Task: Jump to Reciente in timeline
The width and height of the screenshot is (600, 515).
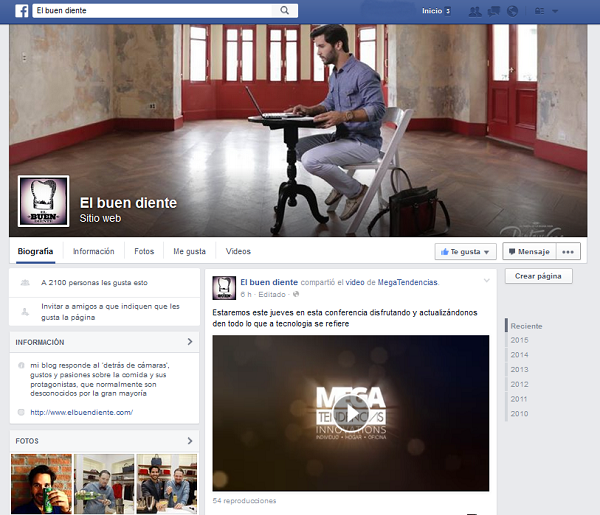Action: click(x=526, y=326)
